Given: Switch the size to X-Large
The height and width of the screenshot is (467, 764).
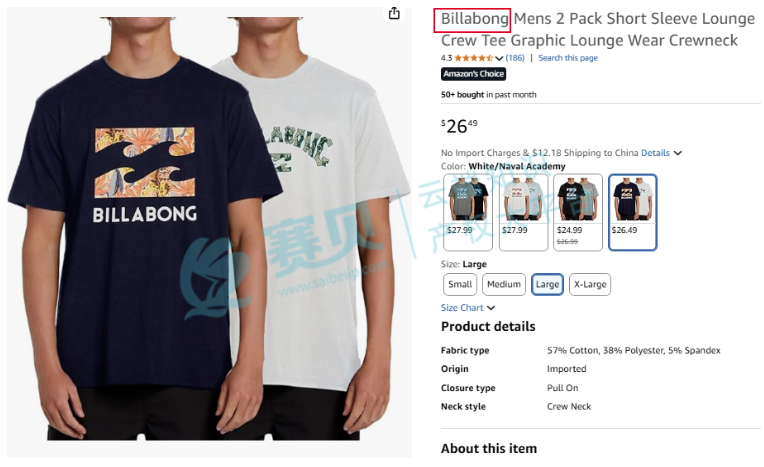Looking at the screenshot, I should [590, 284].
